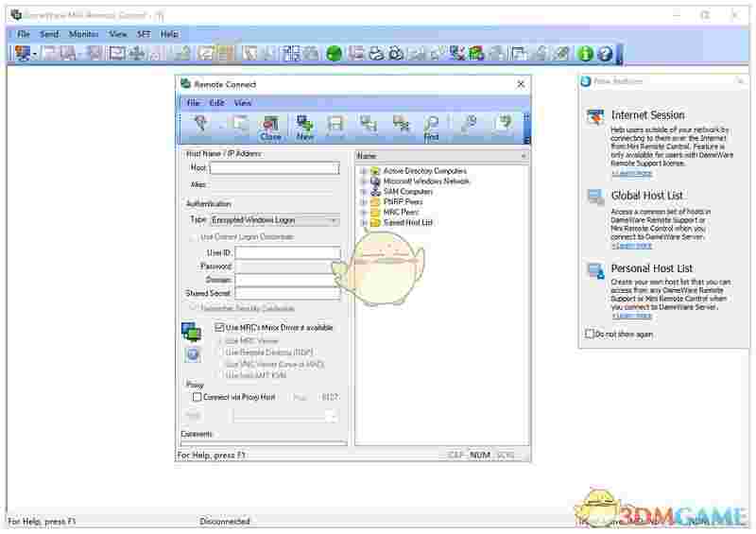Click into the Shared Secret field
Viewport: 756px width, 534px height.
click(x=288, y=293)
